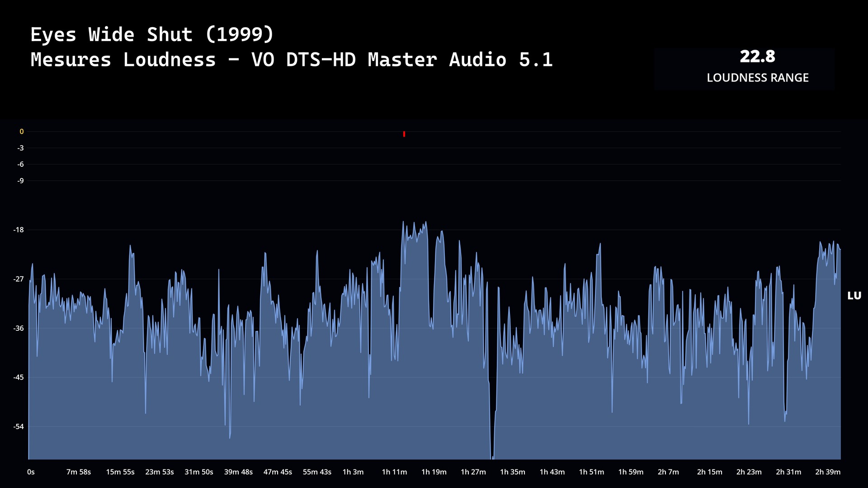Click the 0s time axis label

click(31, 472)
